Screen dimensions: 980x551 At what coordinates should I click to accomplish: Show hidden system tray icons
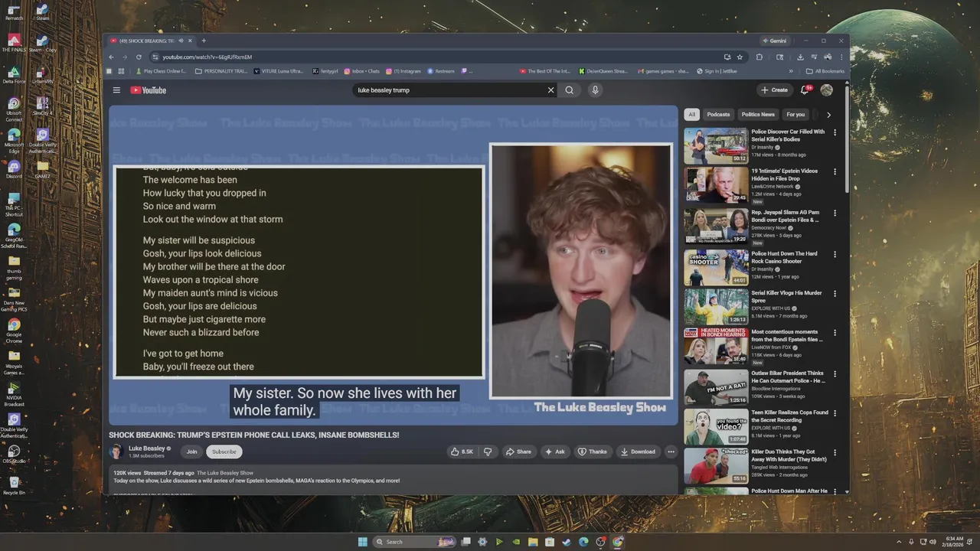(x=900, y=542)
